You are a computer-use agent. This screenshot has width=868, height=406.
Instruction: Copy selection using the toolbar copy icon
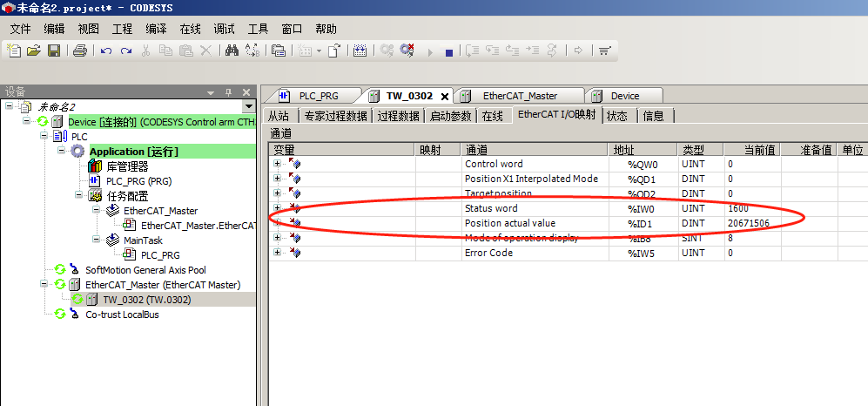tap(165, 51)
